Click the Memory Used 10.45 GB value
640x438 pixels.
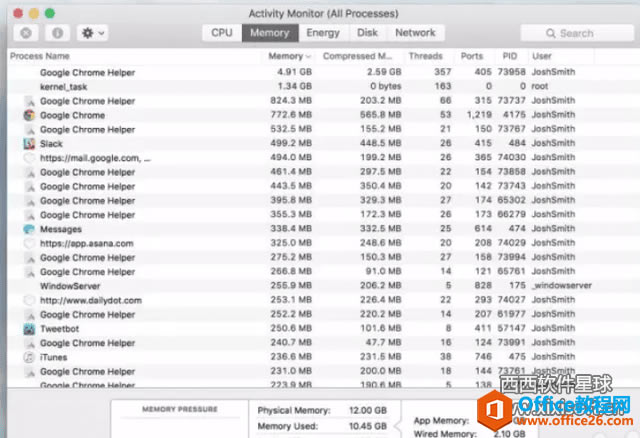[368, 426]
